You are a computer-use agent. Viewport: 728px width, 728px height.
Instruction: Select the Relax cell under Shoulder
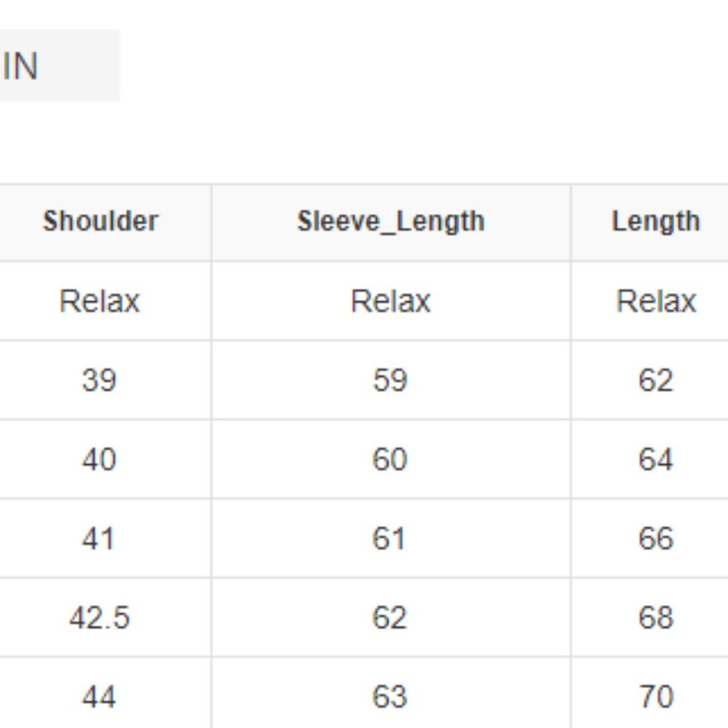click(100, 301)
